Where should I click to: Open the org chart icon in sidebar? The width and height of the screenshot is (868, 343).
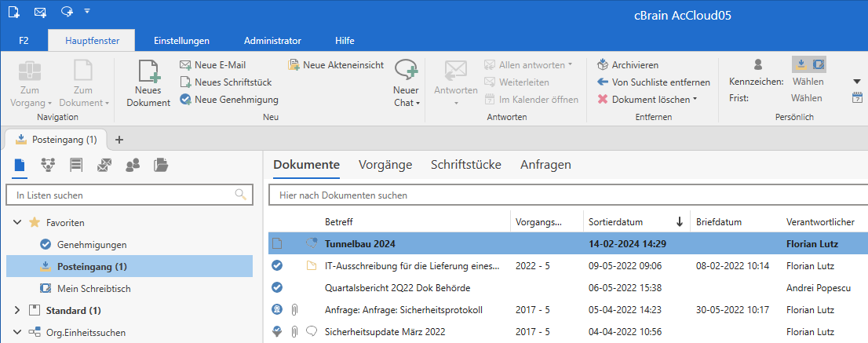[48, 165]
